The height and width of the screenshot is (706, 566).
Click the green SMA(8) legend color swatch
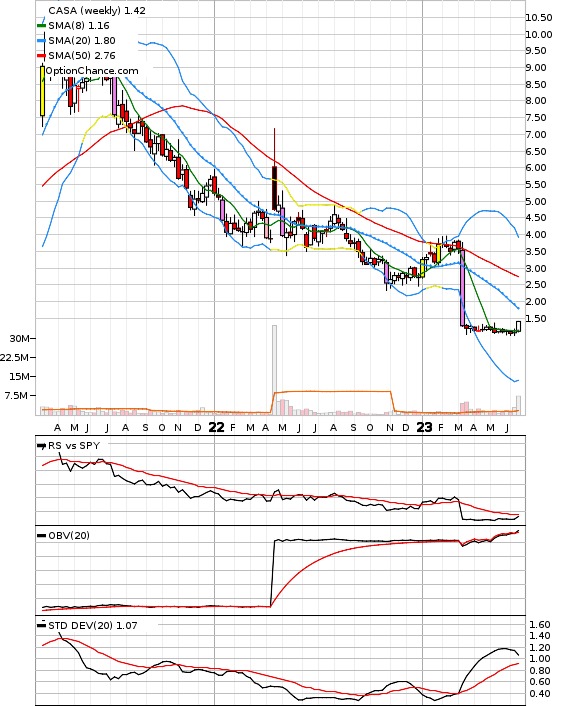41,26
